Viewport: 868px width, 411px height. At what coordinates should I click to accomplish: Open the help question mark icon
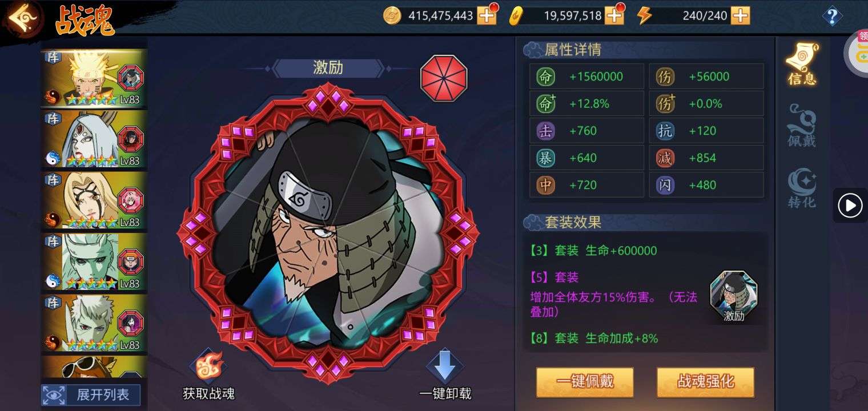[832, 16]
